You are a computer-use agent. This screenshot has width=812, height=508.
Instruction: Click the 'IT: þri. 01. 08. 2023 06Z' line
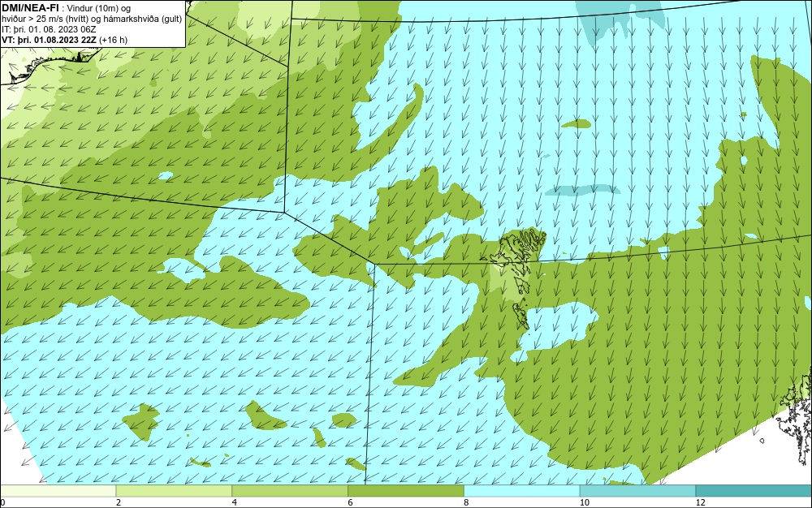coord(49,29)
